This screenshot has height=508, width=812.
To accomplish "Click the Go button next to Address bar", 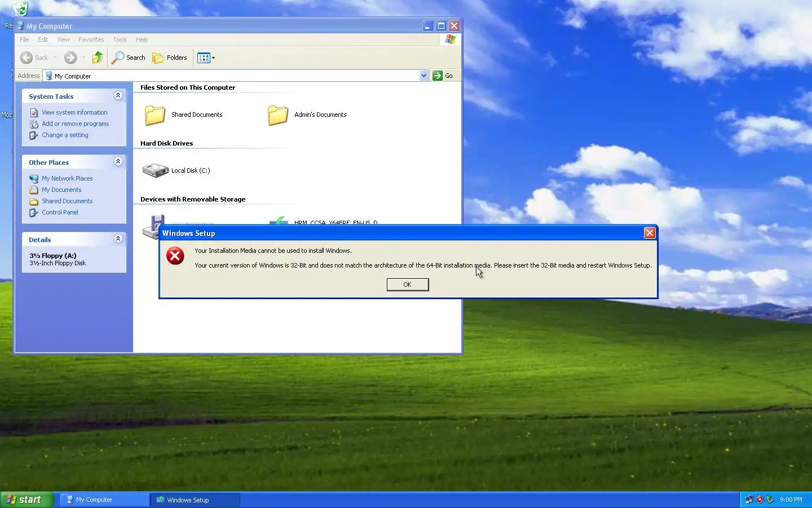I will click(443, 76).
